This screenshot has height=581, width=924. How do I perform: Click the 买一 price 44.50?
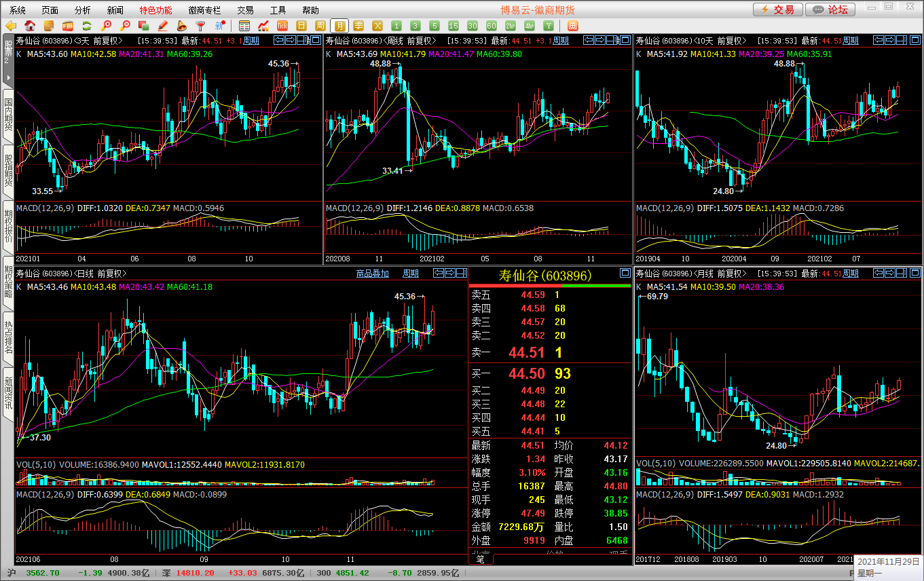pyautogui.click(x=525, y=373)
